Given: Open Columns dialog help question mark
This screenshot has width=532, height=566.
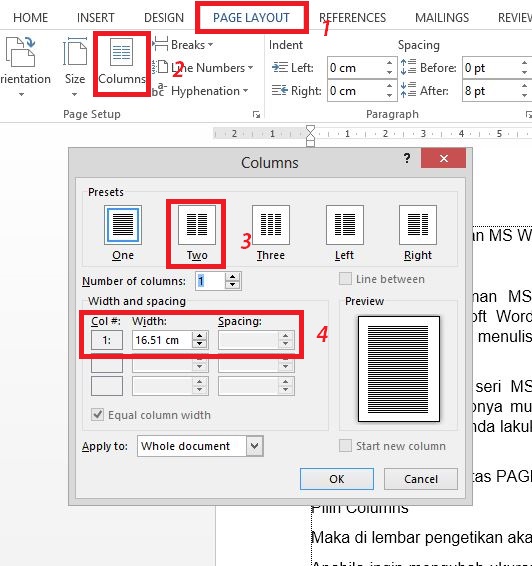Looking at the screenshot, I should (407, 158).
